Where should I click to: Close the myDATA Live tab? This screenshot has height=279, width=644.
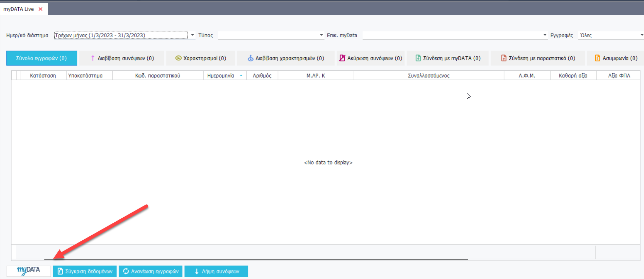(40, 9)
